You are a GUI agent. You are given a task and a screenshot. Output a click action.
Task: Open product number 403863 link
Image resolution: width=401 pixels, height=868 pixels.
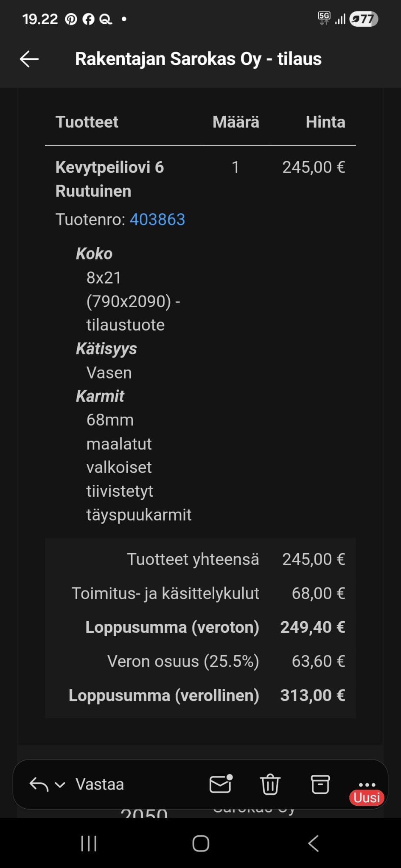click(x=157, y=220)
